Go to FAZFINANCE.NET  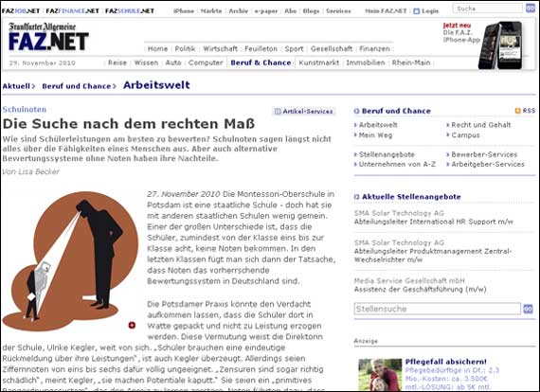tap(72, 11)
